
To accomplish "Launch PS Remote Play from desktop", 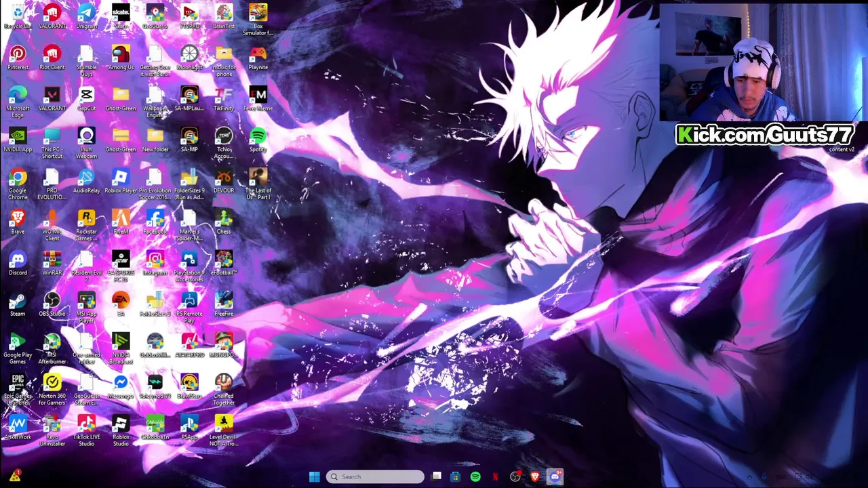I will (x=189, y=308).
